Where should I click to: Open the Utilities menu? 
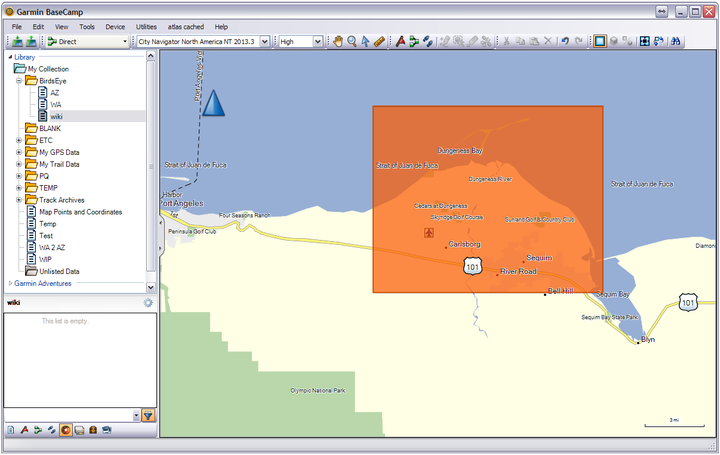tap(146, 27)
